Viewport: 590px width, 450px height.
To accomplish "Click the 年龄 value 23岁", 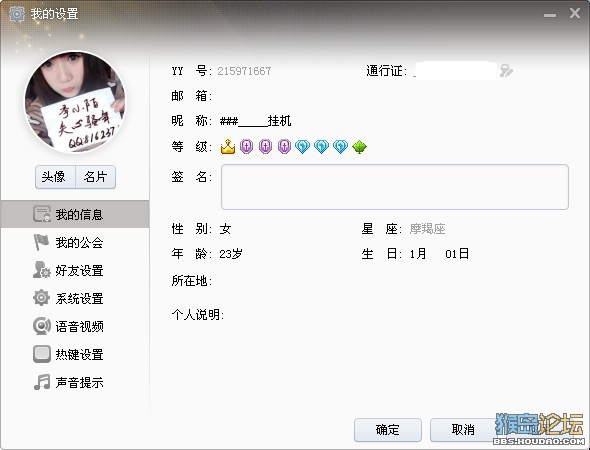I will [231, 254].
